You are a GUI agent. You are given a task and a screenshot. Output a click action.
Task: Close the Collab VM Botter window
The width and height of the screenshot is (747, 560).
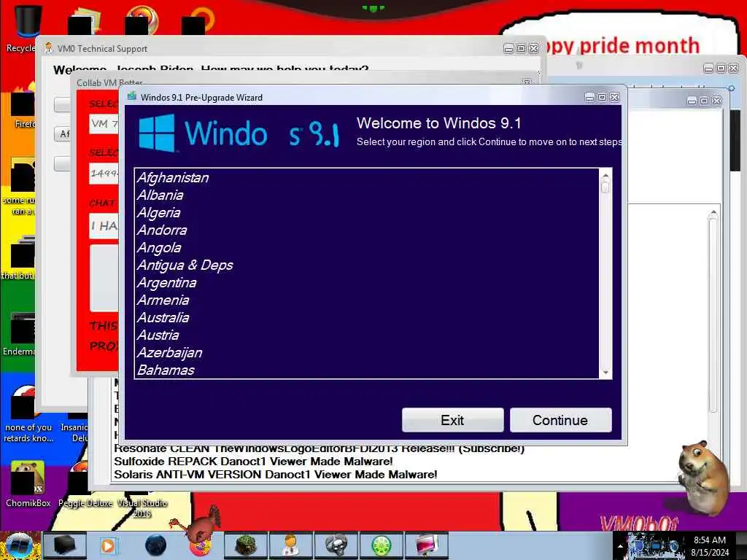[x=527, y=82]
